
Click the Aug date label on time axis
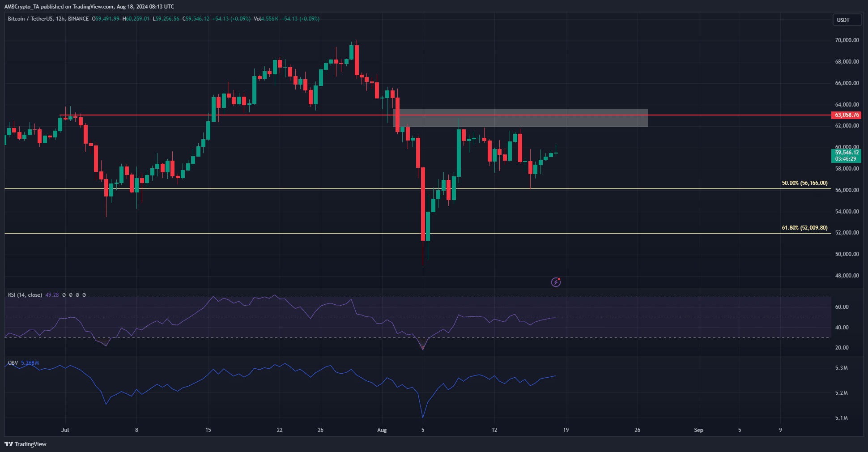(x=382, y=430)
